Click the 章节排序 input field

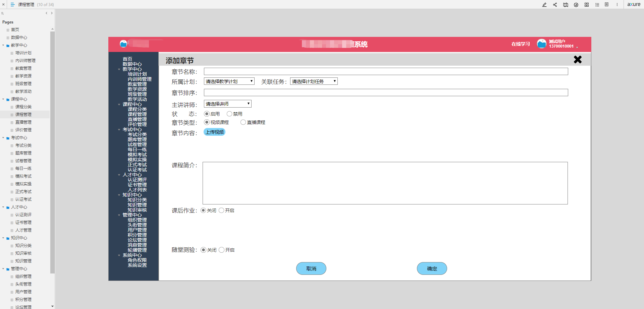point(386,92)
